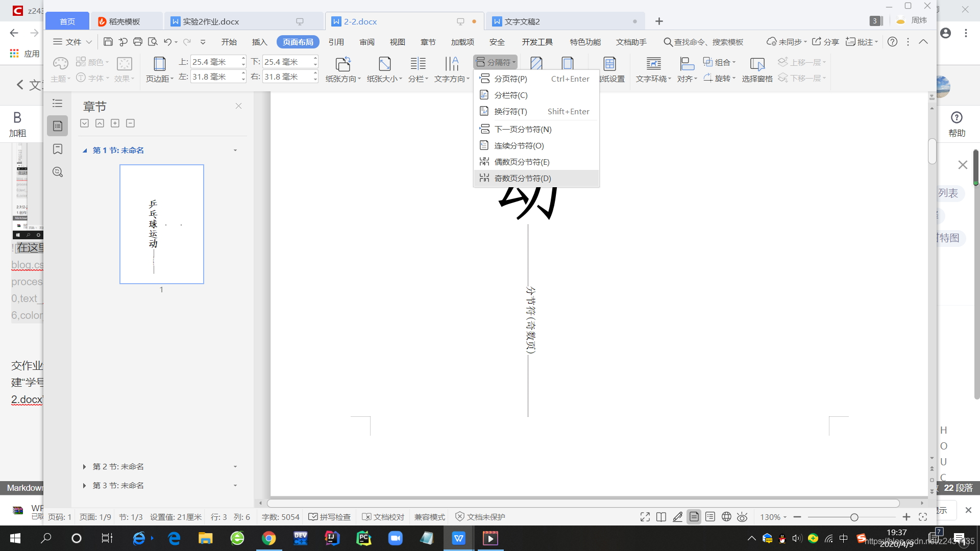Image resolution: width=980 pixels, height=551 pixels.
Task: Open the 组合 group dropdown
Action: click(x=720, y=62)
